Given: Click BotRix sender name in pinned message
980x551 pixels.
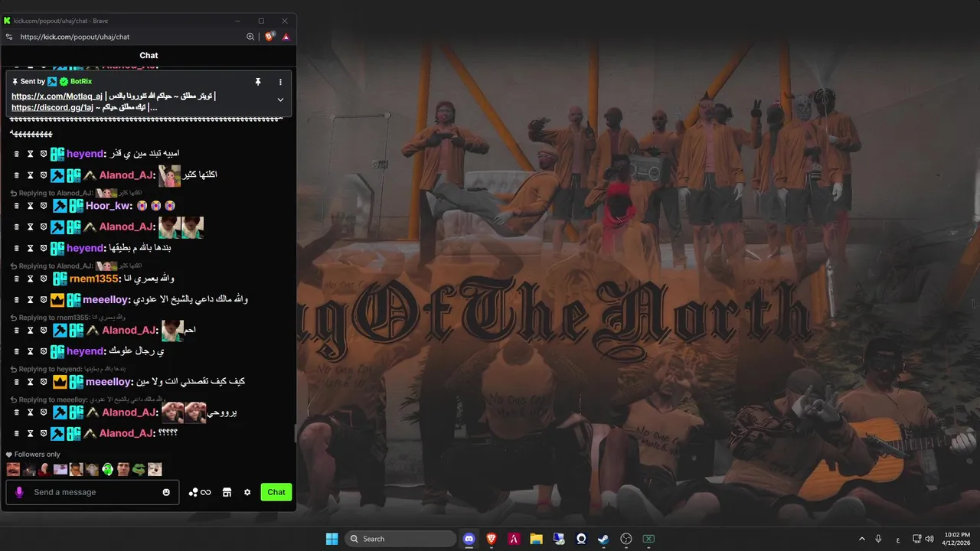Looking at the screenshot, I should 81,81.
